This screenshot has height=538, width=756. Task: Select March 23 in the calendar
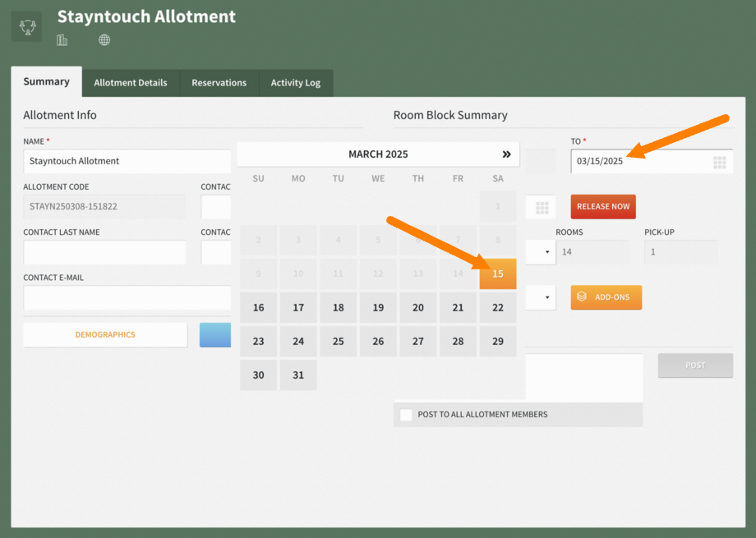tap(258, 342)
